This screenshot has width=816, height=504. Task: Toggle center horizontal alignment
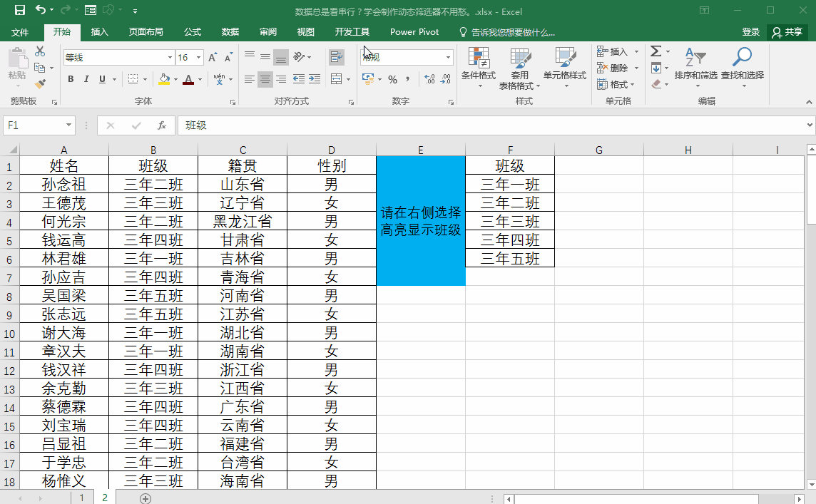point(265,79)
